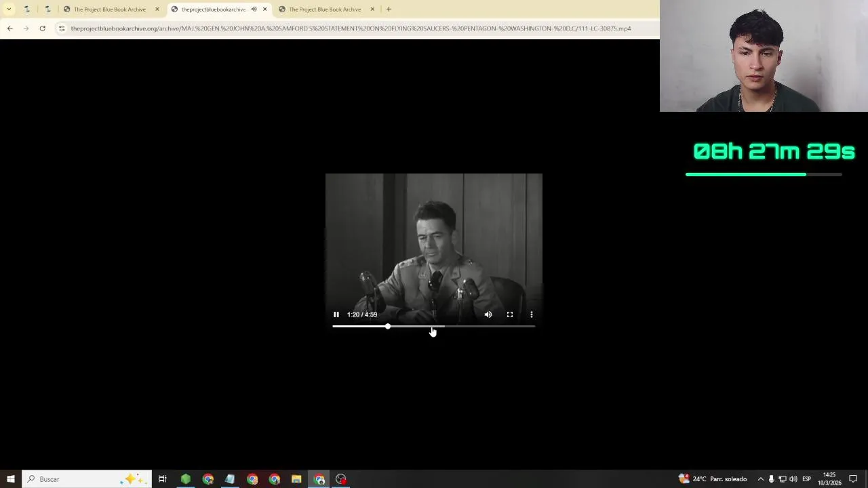Close the first Project Blue Book Archive tab
868x488 pixels.
157,9
